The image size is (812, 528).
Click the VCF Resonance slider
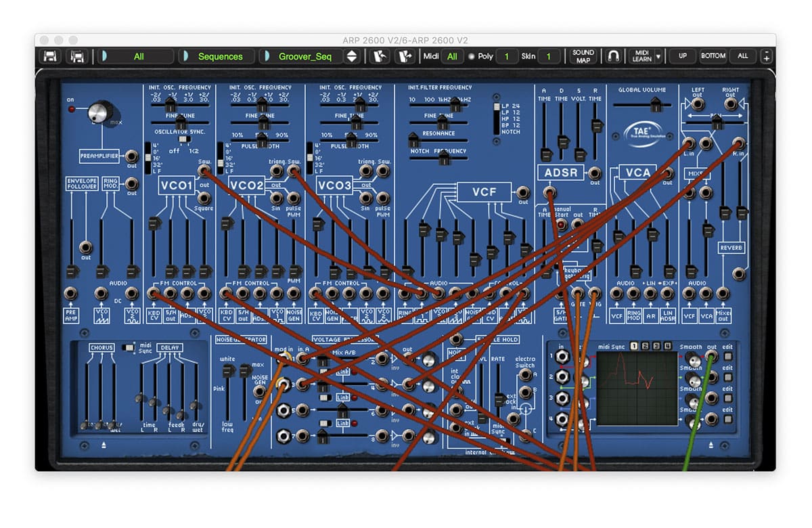point(437,141)
